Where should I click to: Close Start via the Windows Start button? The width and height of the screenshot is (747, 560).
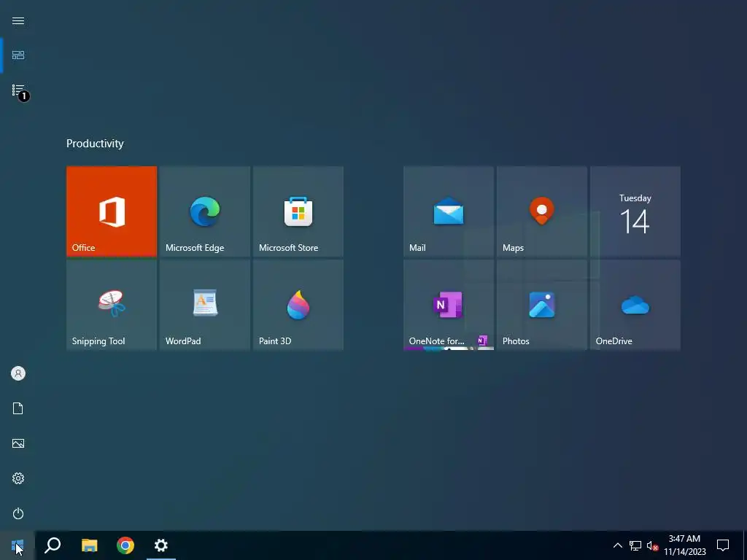pyautogui.click(x=18, y=545)
